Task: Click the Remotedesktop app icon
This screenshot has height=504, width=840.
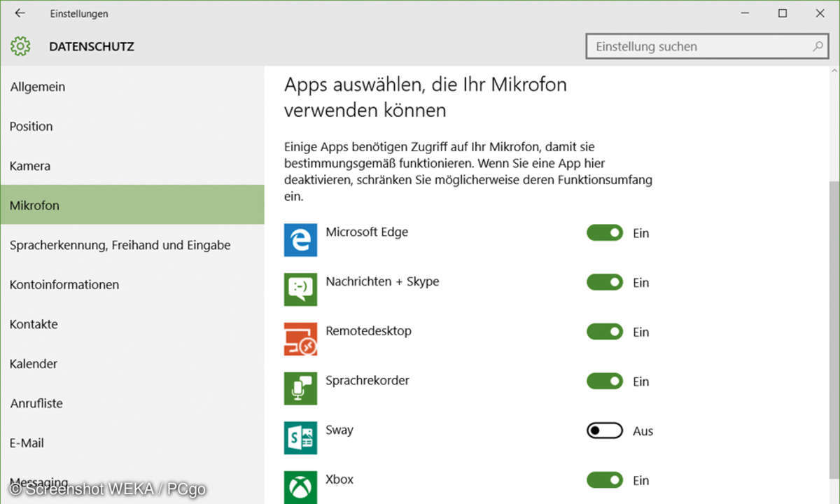Action: (x=300, y=339)
